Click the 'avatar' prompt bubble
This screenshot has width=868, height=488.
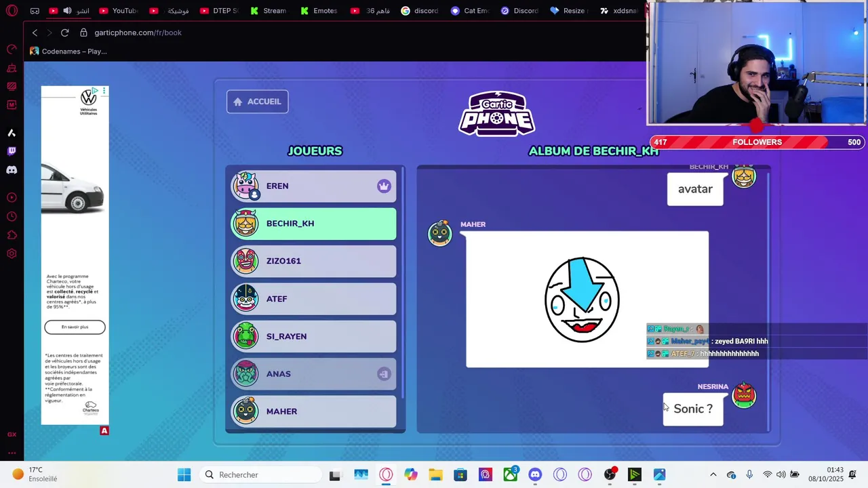(695, 189)
